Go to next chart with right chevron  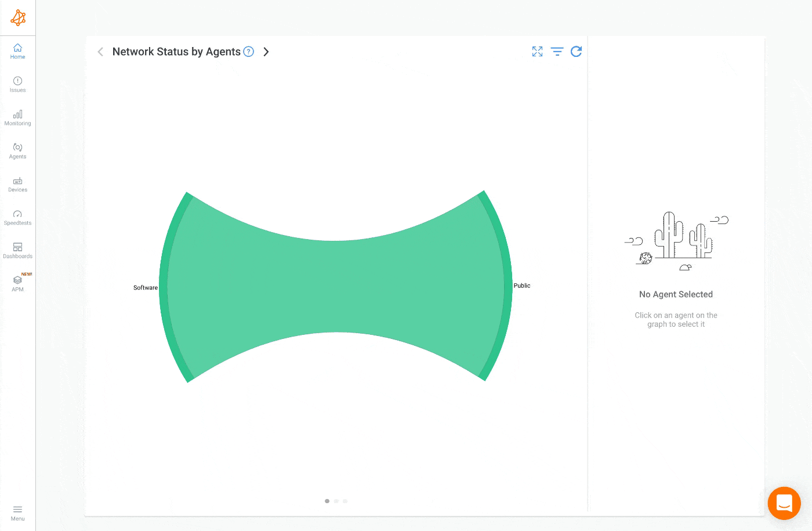tap(266, 52)
